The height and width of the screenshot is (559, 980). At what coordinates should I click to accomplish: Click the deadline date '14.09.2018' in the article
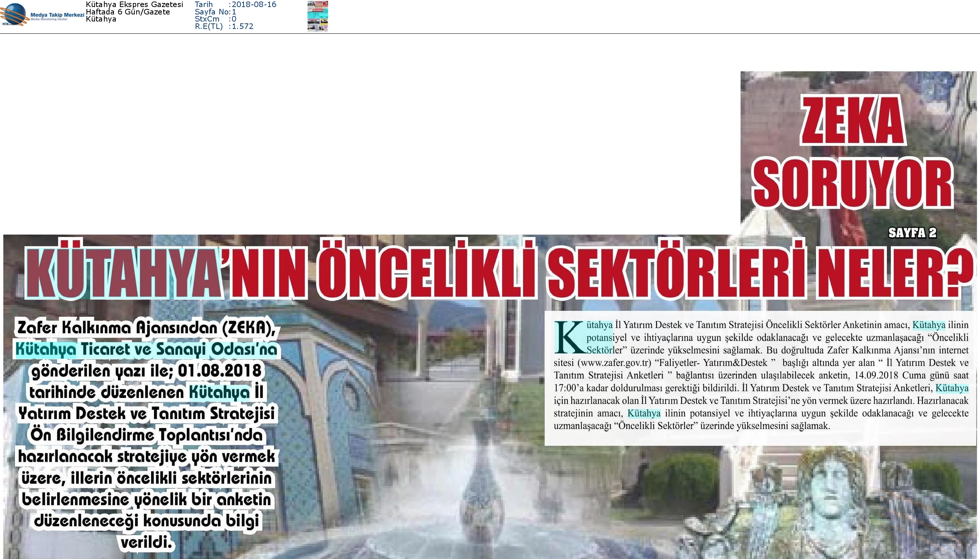pos(877,375)
